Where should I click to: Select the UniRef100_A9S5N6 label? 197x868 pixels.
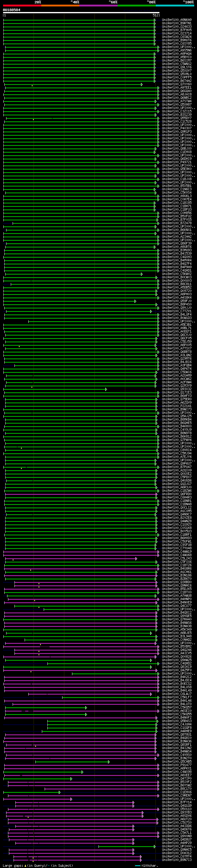tap(176, 50)
